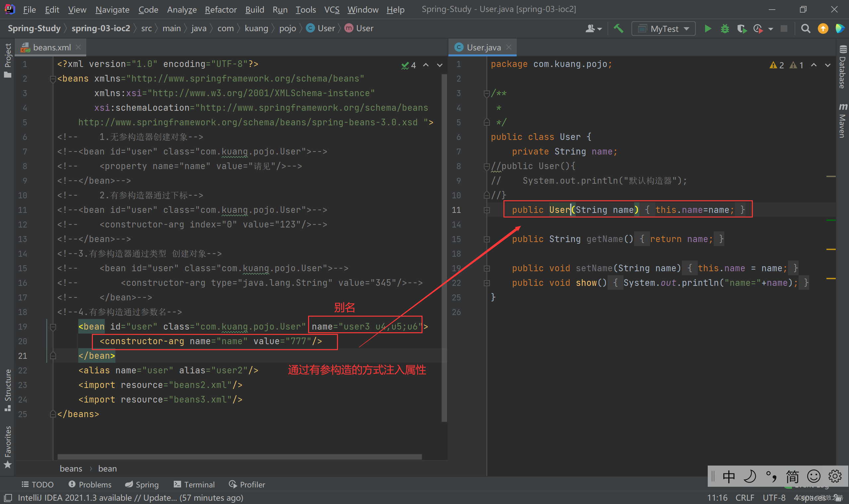
Task: Go to previous highlighted error in User.java
Action: [x=814, y=65]
